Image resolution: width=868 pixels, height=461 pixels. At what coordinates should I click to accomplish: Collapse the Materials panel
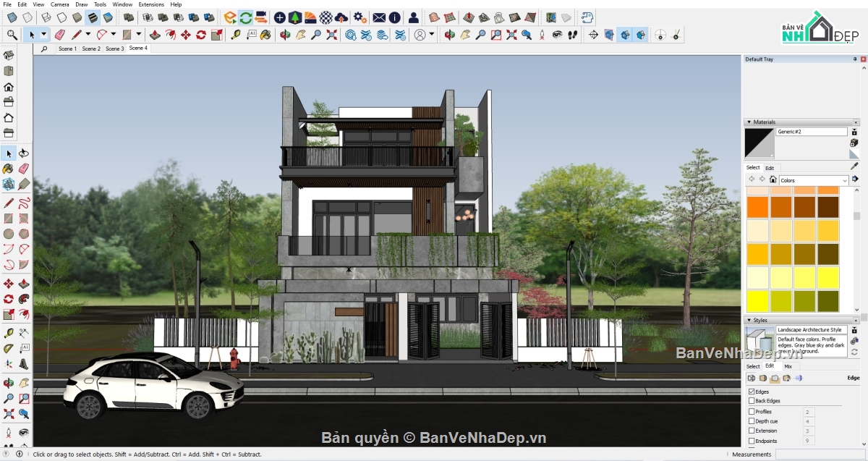tap(749, 122)
